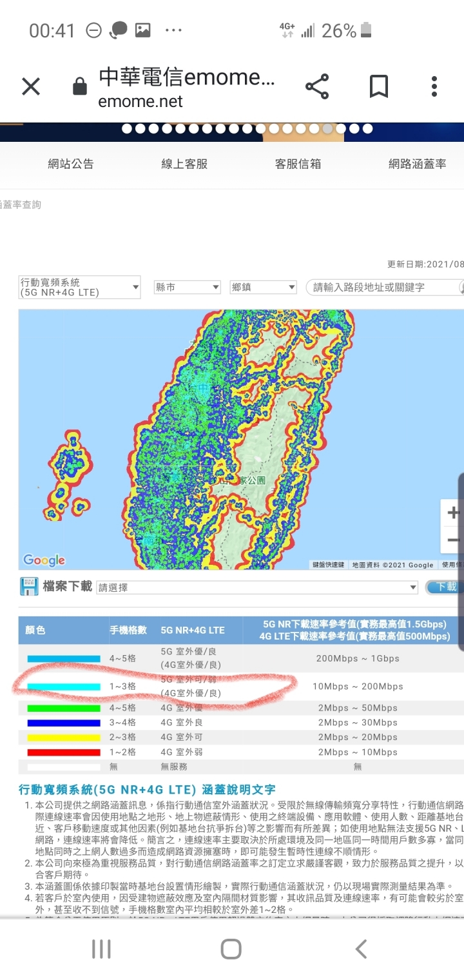Expand the 鄉鎮 dropdown

263,287
